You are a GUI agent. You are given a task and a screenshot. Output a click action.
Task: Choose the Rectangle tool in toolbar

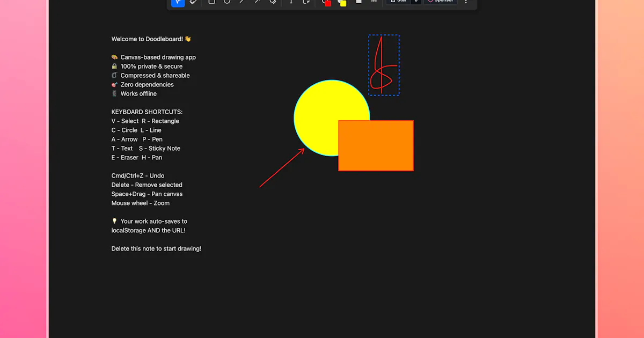[211, 2]
